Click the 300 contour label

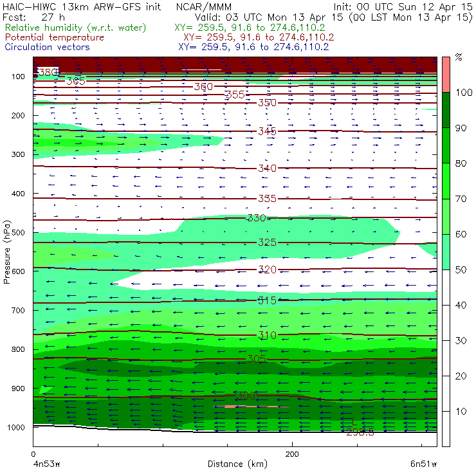pyautogui.click(x=246, y=396)
